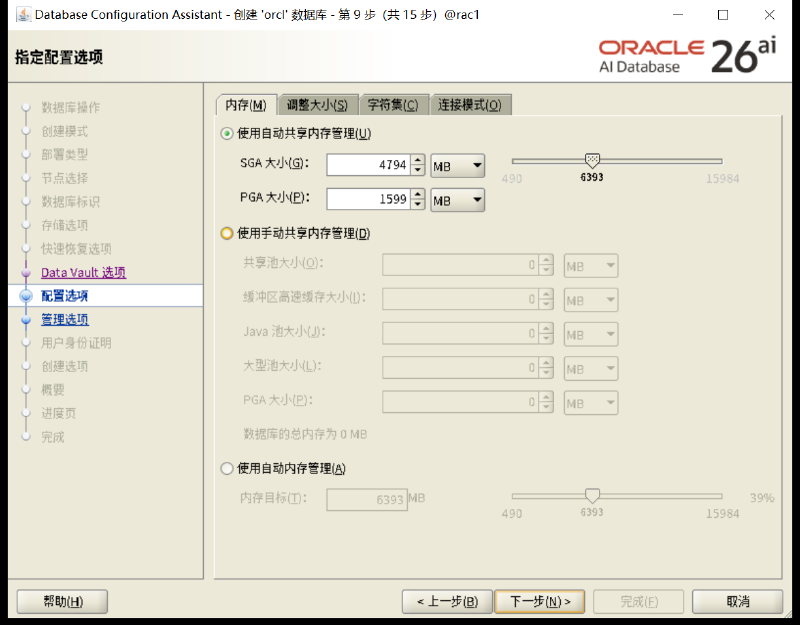Viewport: 800px width, 625px height.
Task: Select 使用自动内存管理 radio button
Action: pyautogui.click(x=227, y=468)
